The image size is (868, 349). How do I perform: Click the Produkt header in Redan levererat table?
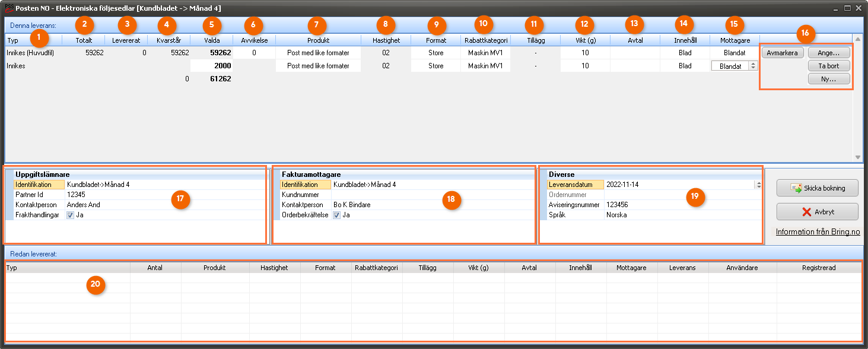click(x=215, y=268)
